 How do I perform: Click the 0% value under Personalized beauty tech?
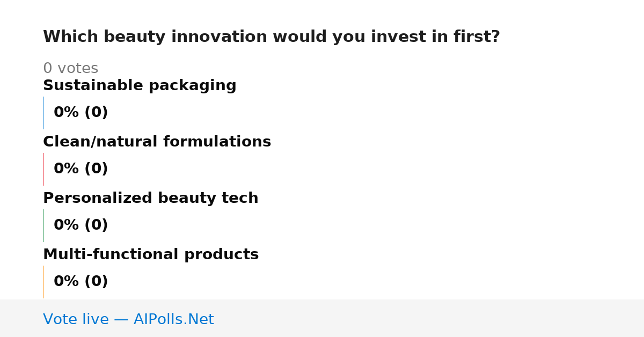pos(67,225)
